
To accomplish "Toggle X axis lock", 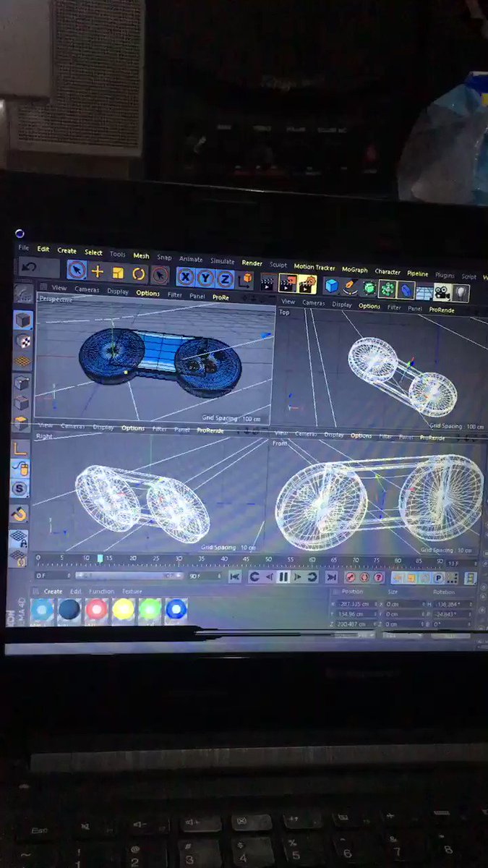I will [x=186, y=277].
